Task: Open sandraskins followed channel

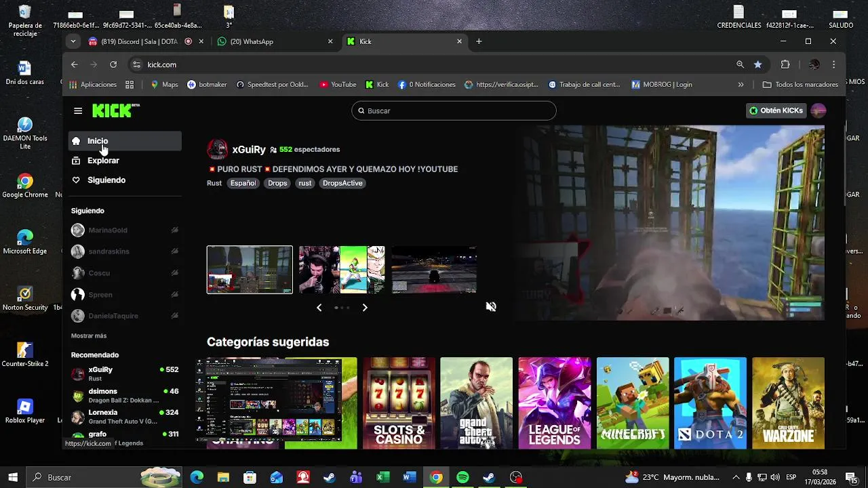Action: [x=125, y=251]
